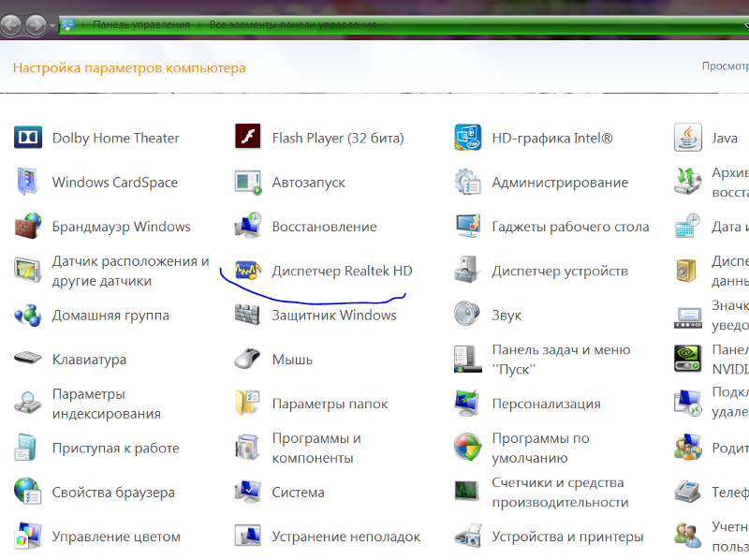Open the Диспетчер устройств link
Viewport: 749px width, 560px height.
[560, 271]
